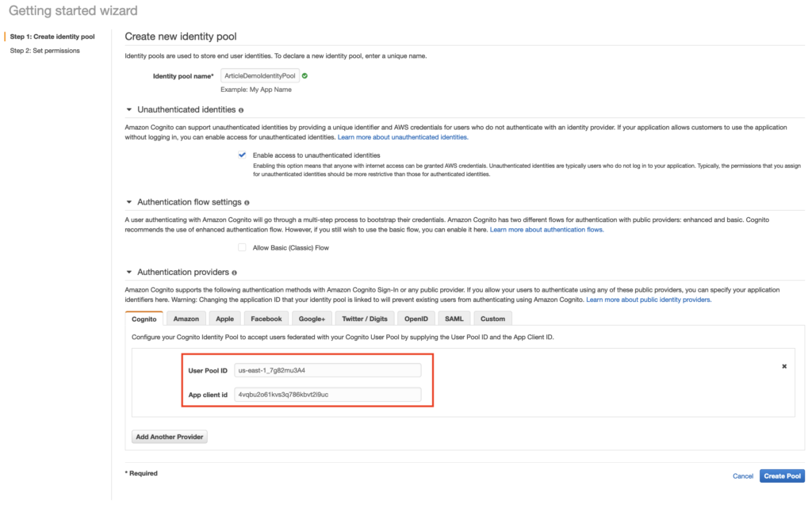Viewport: 812px width, 512px height.
Task: Click the 'App client id' label
Action: click(208, 395)
